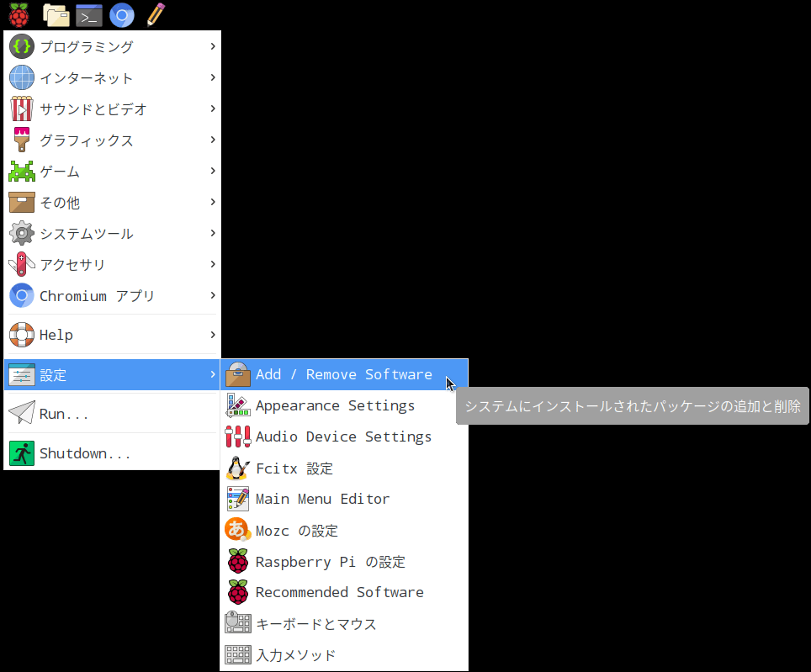Viewport: 811px width, 672px height.
Task: Expand the ゲーム submenu arrow
Action: (213, 171)
